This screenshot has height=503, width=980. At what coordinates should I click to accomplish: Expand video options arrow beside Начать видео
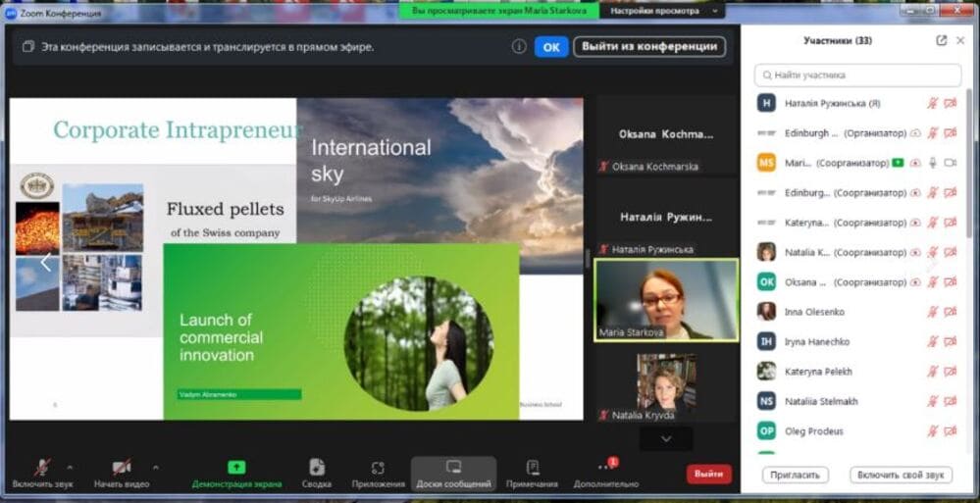click(x=156, y=468)
